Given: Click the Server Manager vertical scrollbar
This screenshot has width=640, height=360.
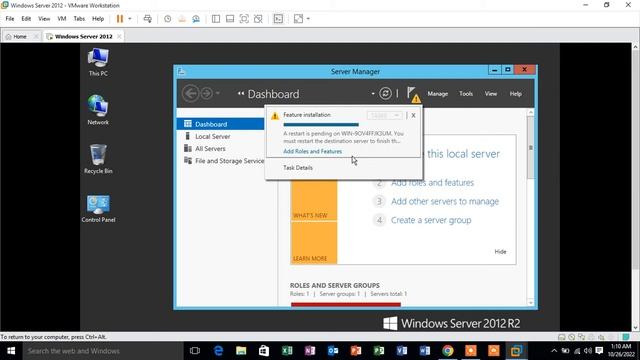Looking at the screenshot, I should [531, 148].
